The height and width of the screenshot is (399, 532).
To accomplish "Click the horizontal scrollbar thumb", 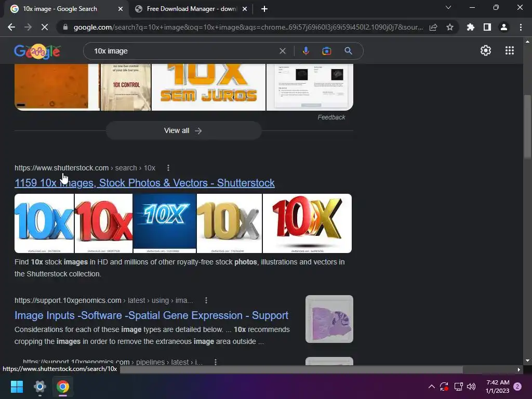I will coord(291,369).
